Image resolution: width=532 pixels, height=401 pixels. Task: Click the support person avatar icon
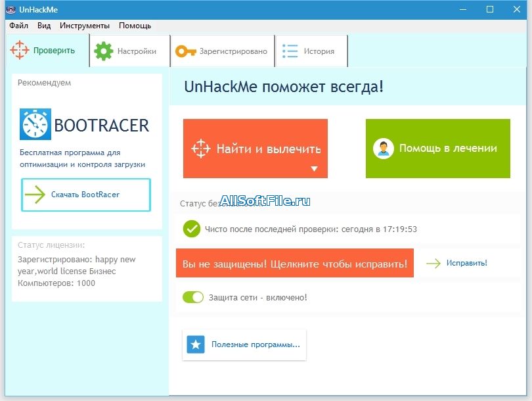coord(384,149)
